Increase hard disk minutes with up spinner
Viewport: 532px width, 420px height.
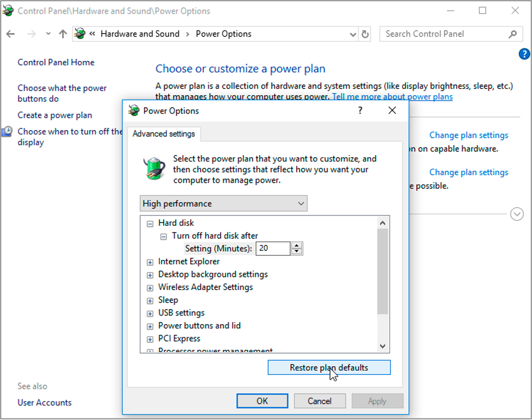pos(297,245)
